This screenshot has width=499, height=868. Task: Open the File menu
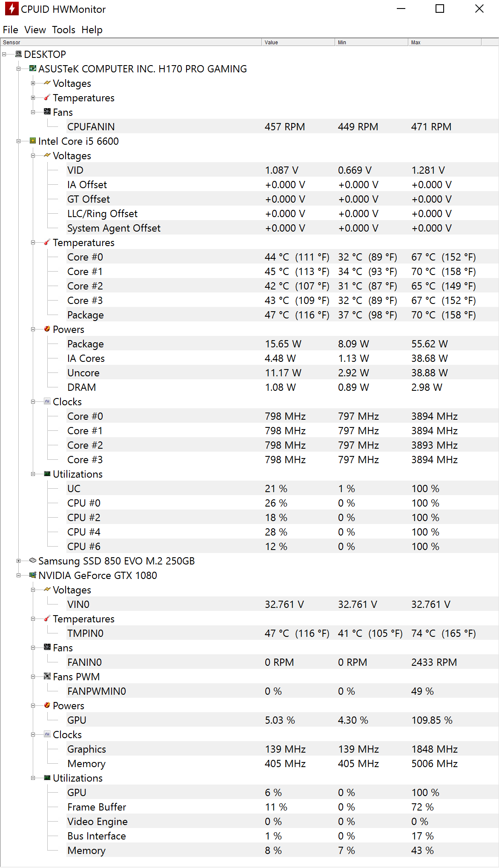click(x=11, y=30)
